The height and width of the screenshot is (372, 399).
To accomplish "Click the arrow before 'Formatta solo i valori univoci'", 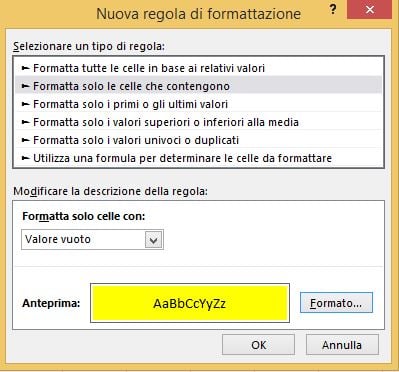I will coord(26,140).
